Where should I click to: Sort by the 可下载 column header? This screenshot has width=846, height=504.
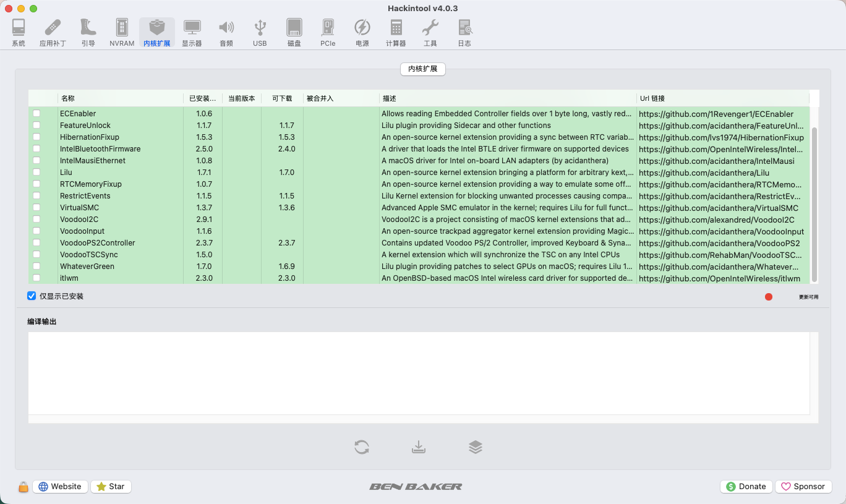(x=282, y=98)
